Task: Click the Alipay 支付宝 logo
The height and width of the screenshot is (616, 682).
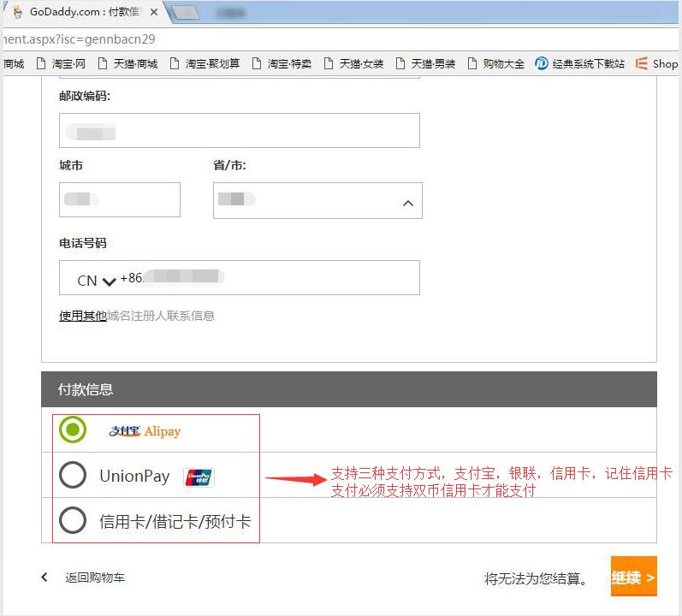Action: tap(145, 431)
